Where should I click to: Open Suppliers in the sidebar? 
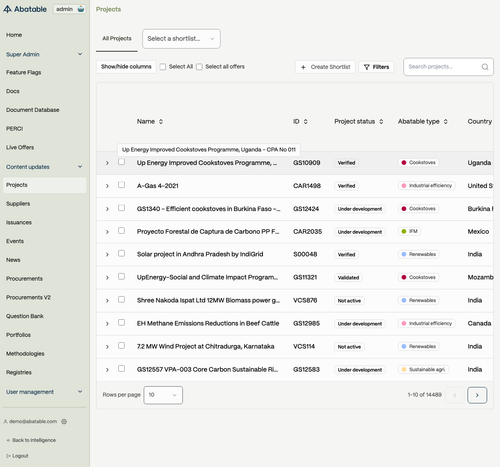pos(18,204)
